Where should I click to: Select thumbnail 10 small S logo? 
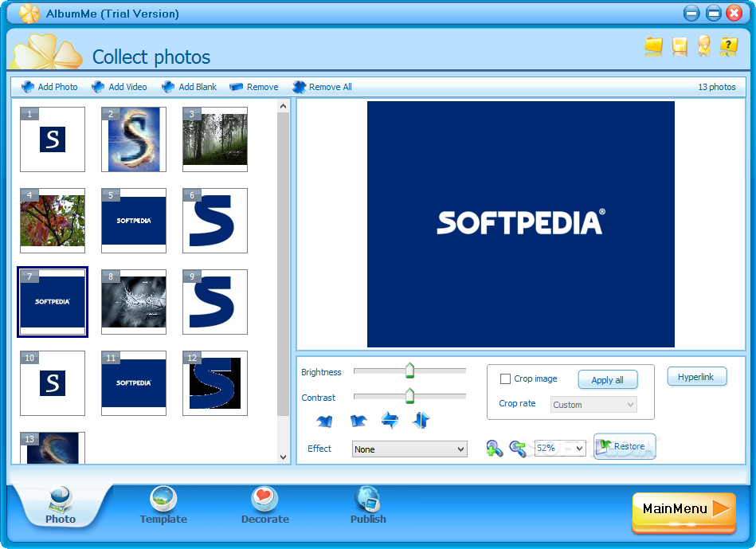pyautogui.click(x=53, y=383)
